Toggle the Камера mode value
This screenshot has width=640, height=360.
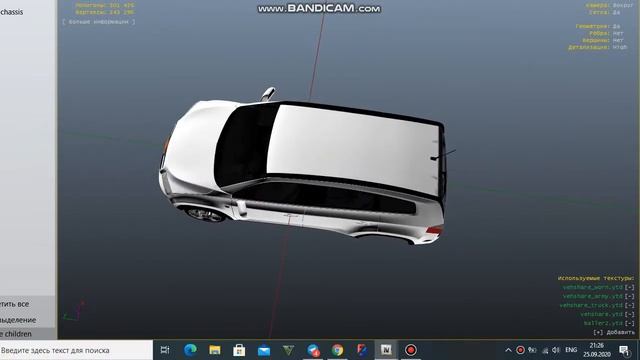point(622,5)
